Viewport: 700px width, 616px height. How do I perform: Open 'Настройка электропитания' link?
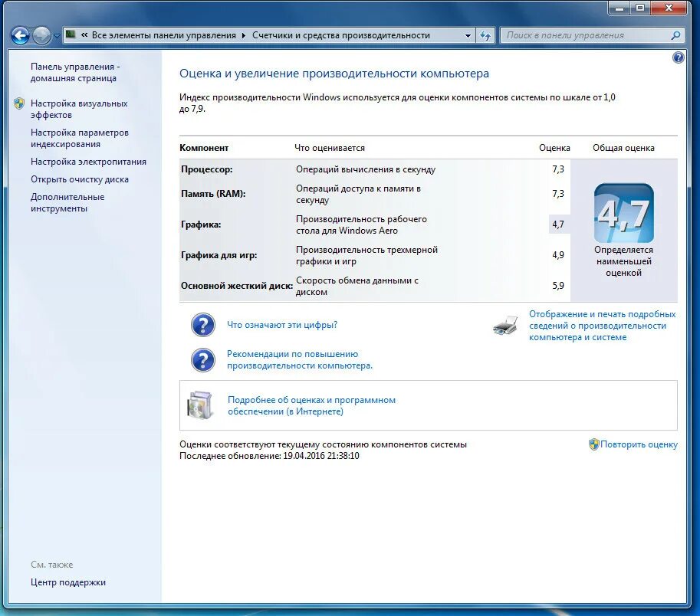pos(88,162)
